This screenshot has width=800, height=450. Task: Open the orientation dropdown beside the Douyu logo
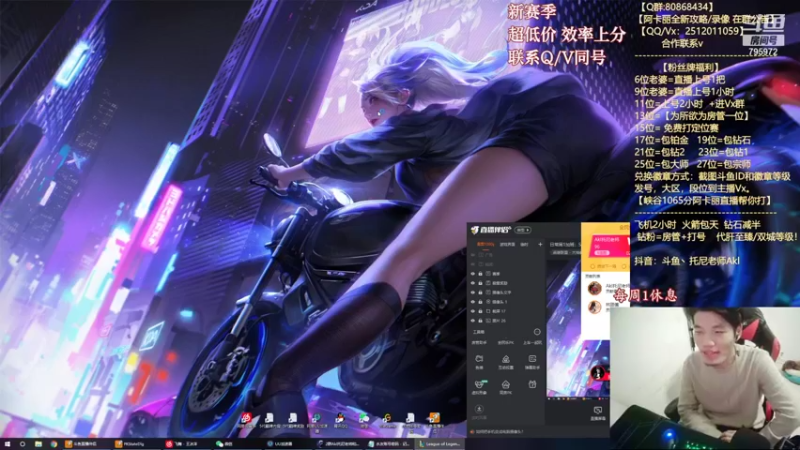tap(523, 230)
